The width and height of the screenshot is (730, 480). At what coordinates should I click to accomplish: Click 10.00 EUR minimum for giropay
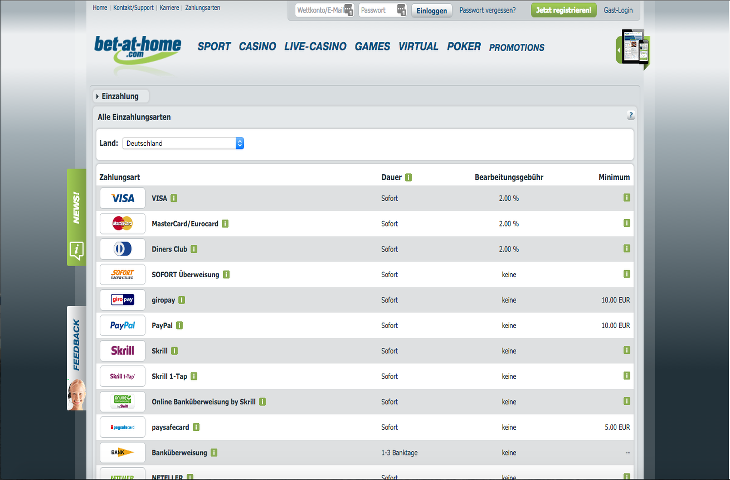click(615, 300)
